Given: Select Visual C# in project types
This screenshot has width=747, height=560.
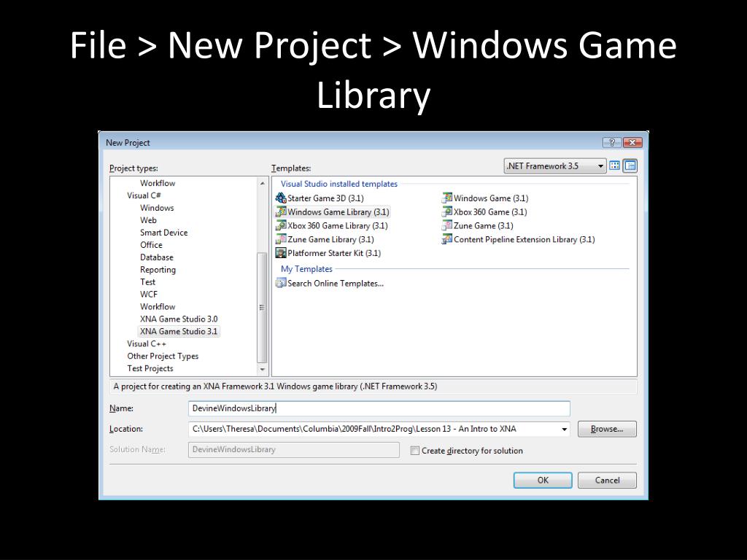Looking at the screenshot, I should [144, 195].
